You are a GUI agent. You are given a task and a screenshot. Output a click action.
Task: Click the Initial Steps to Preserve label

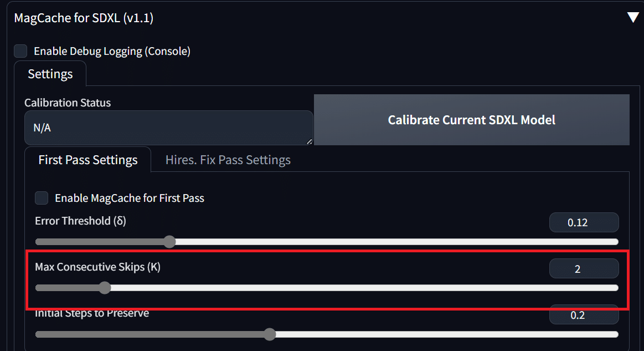pos(92,313)
